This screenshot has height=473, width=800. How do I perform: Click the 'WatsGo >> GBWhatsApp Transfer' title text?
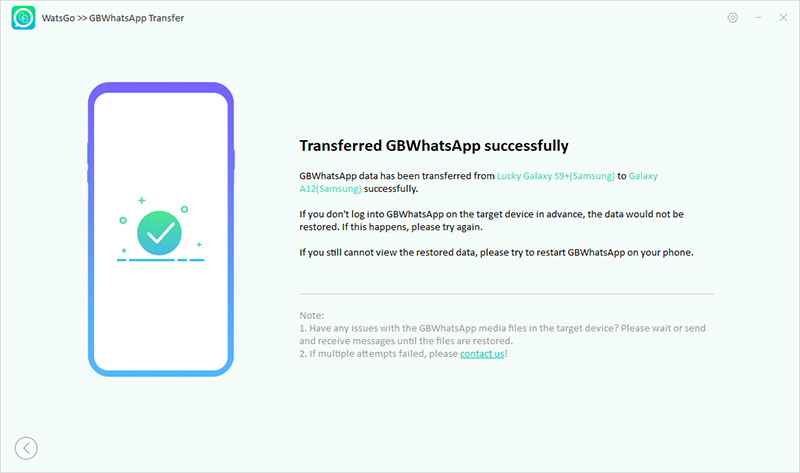point(113,18)
